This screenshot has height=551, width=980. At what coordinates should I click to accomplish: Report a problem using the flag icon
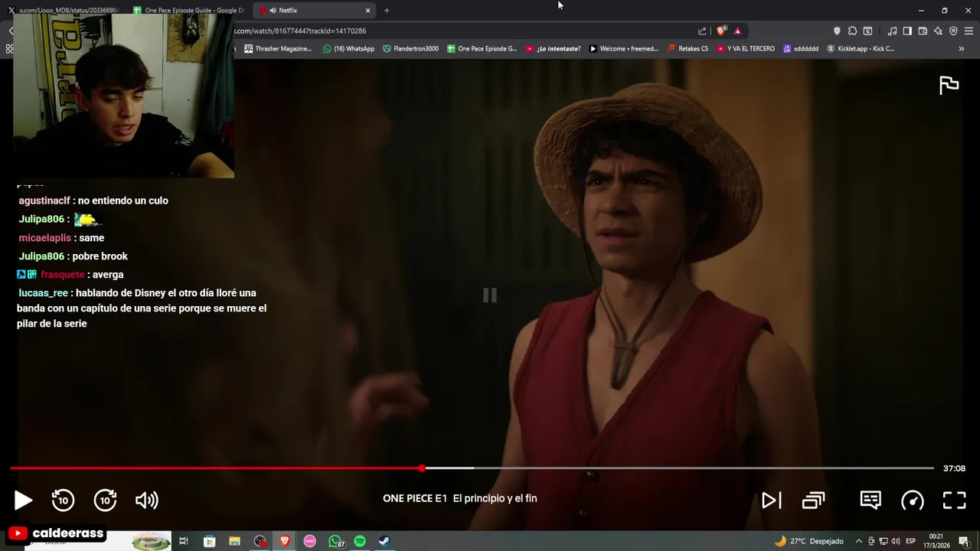click(x=949, y=85)
